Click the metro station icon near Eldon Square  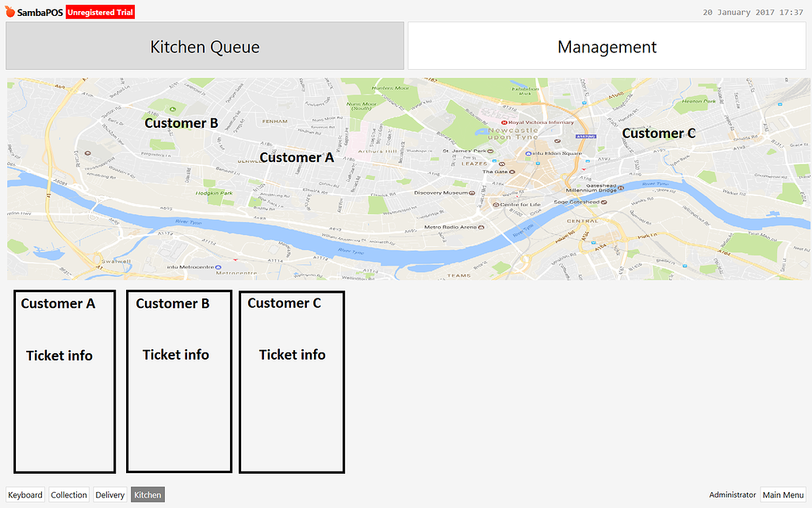(x=536, y=162)
